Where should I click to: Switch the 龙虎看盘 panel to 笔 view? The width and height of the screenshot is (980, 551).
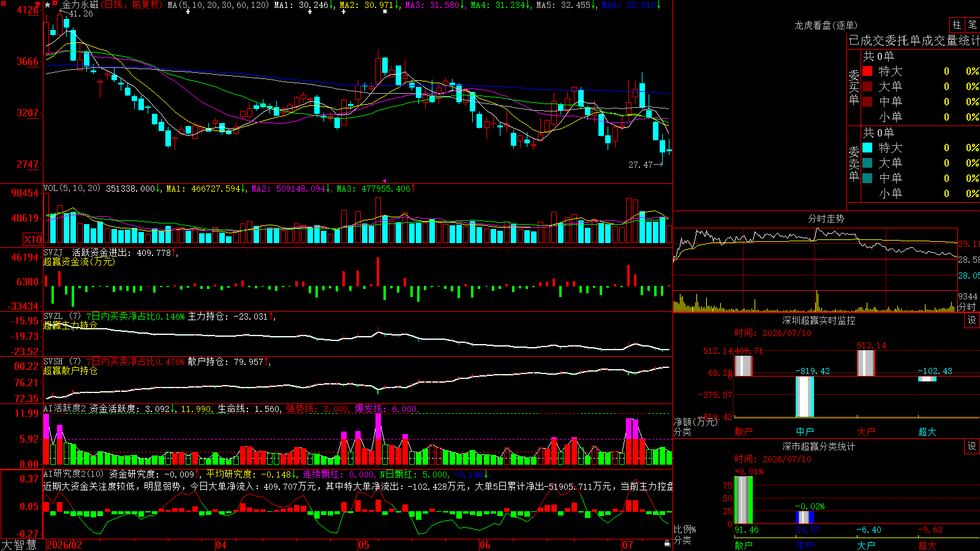(x=972, y=24)
